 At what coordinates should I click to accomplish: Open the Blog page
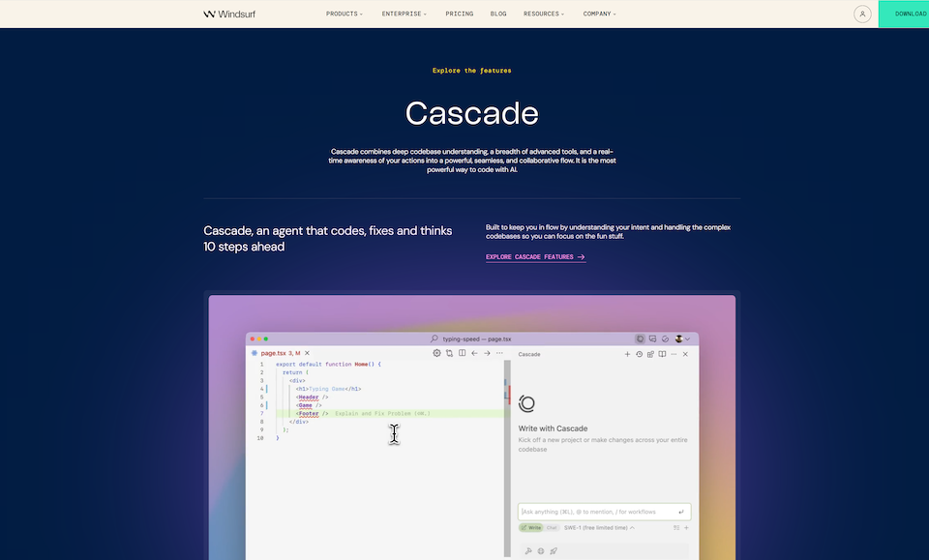coord(498,14)
